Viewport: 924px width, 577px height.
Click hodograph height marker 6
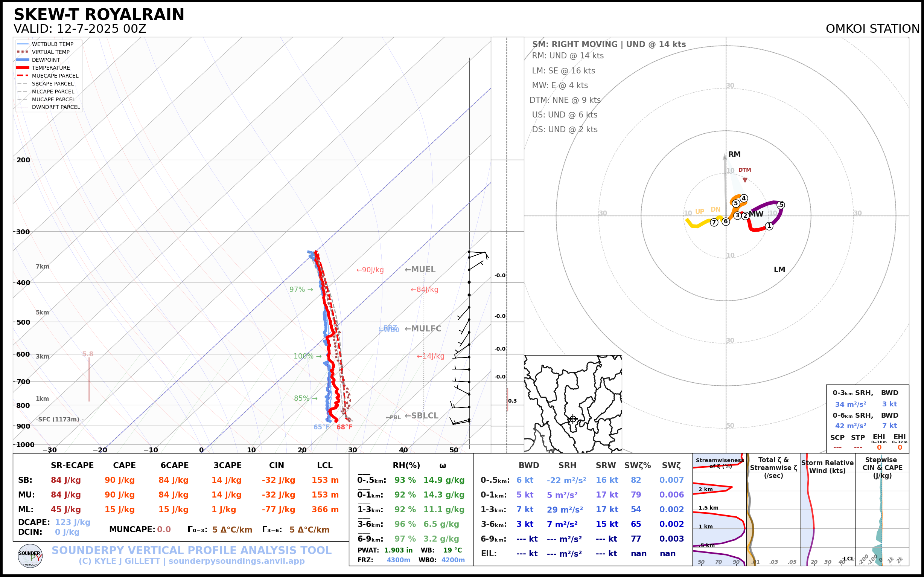726,221
